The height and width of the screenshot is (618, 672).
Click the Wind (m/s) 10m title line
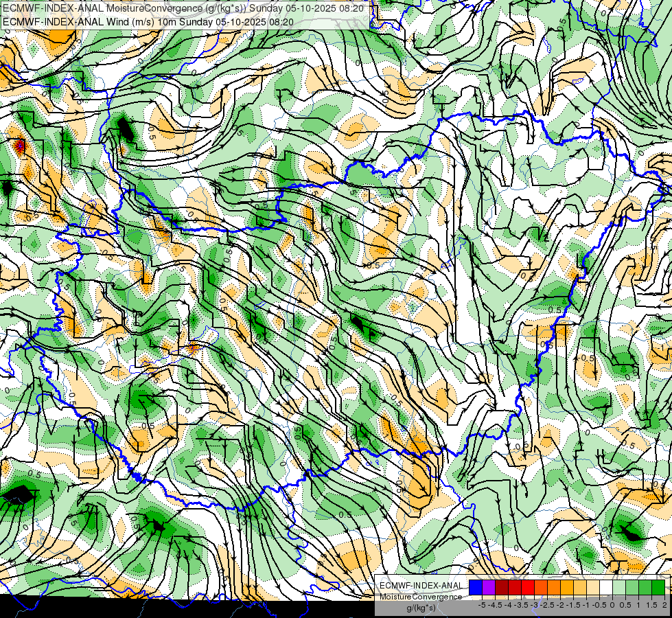pyautogui.click(x=148, y=22)
